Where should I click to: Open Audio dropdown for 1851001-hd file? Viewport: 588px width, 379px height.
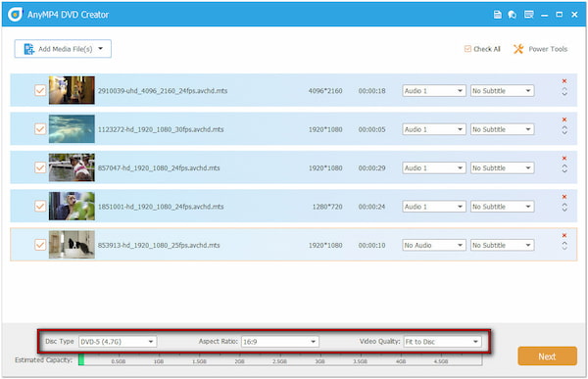point(434,207)
